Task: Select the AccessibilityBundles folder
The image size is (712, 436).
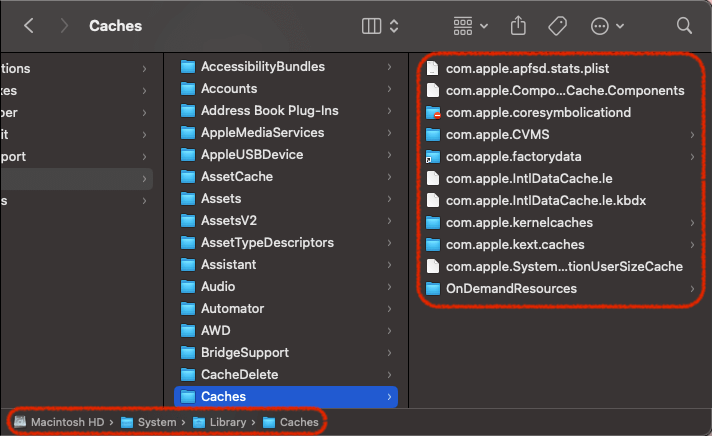Action: pos(262,67)
